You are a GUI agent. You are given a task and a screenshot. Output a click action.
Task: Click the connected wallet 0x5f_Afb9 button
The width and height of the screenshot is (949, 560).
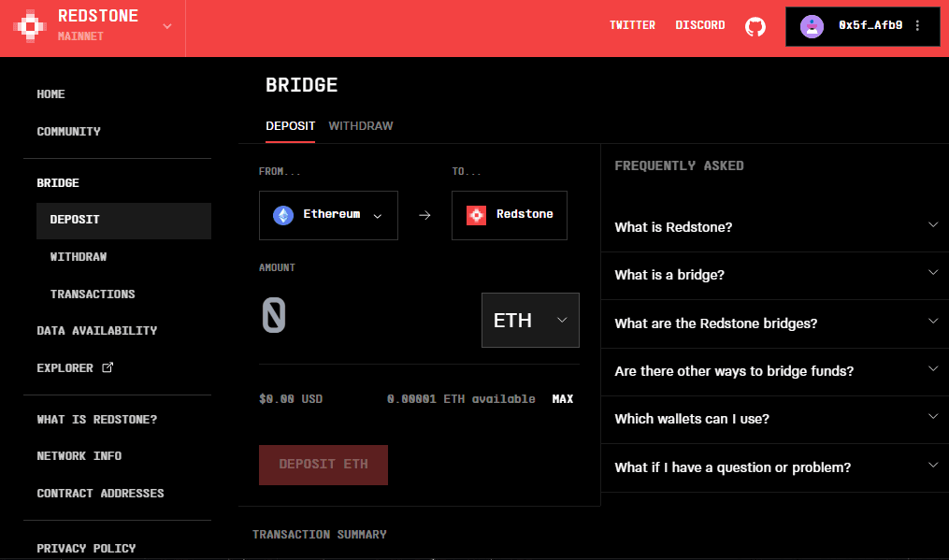(x=862, y=26)
